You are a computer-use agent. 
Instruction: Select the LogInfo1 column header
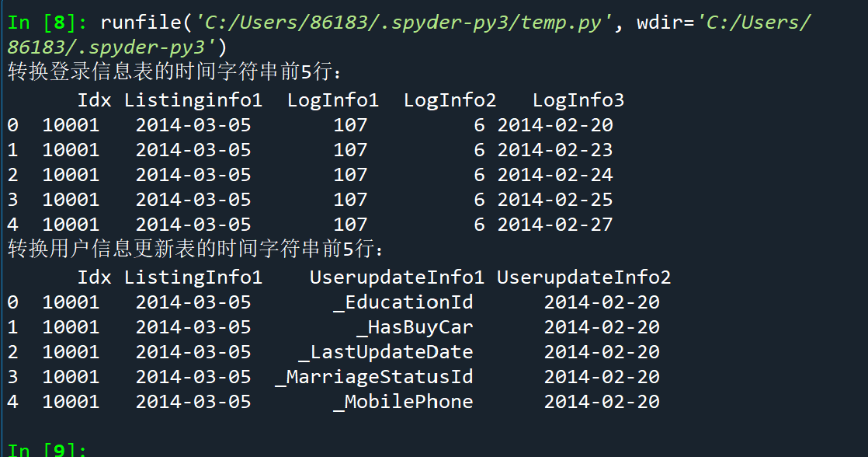tap(332, 100)
